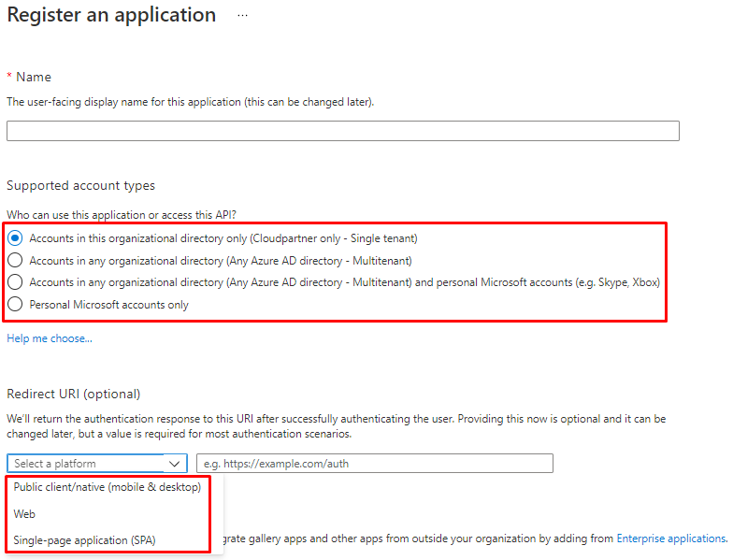Select Single-page application (SPA) platform option
The image size is (733, 560).
click(x=84, y=540)
